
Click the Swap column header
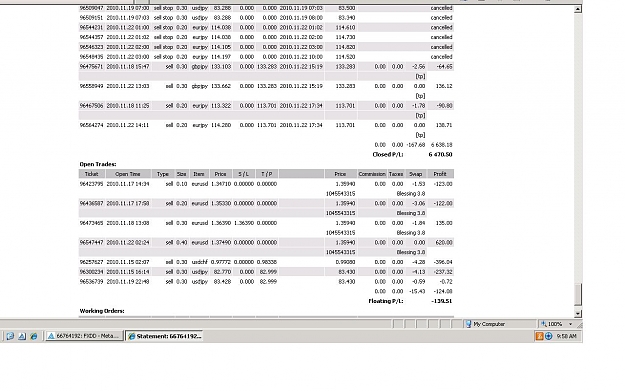(x=416, y=174)
